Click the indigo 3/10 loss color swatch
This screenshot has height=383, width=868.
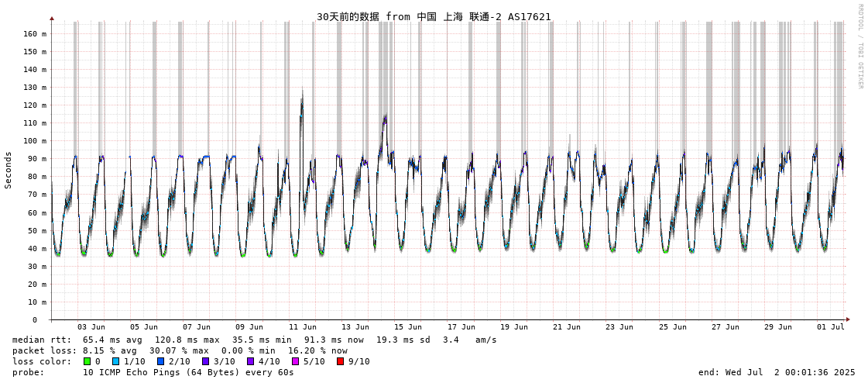coord(205,361)
